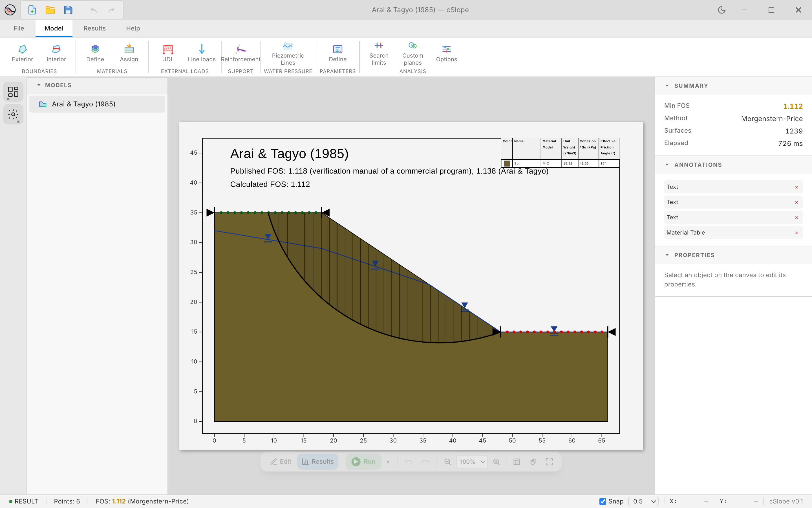Toggle the fullscreen view icon
812x508 pixels.
tap(549, 462)
